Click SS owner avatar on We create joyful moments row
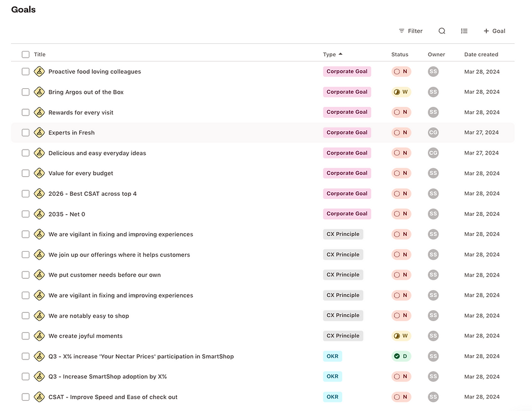 [433, 336]
